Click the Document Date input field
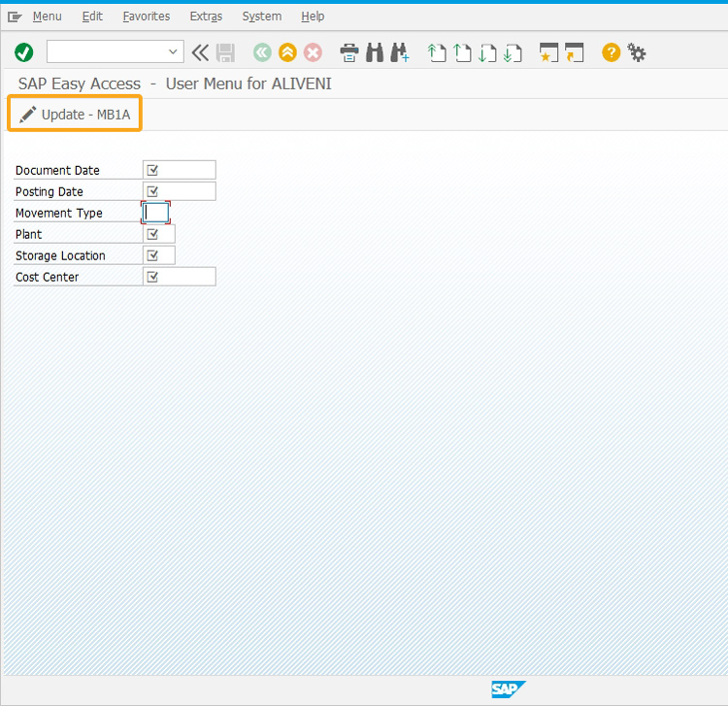Screen dimensions: 728x706 tap(180, 170)
